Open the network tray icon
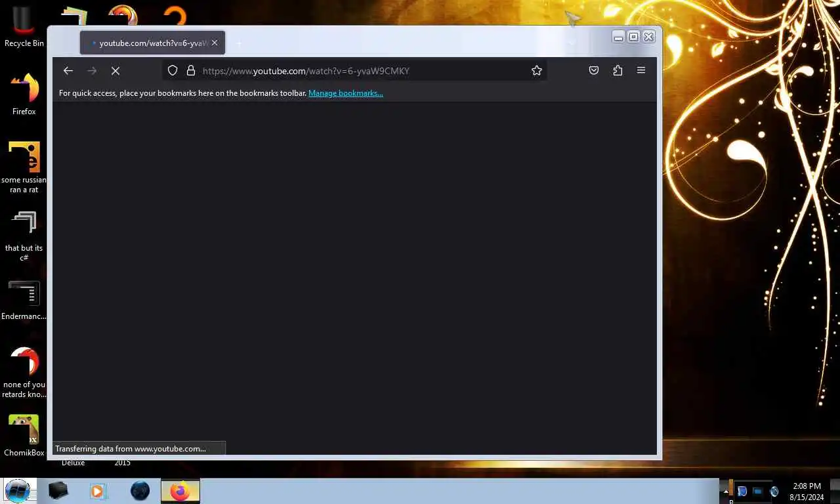Image resolution: width=840 pixels, height=504 pixels. (x=757, y=492)
